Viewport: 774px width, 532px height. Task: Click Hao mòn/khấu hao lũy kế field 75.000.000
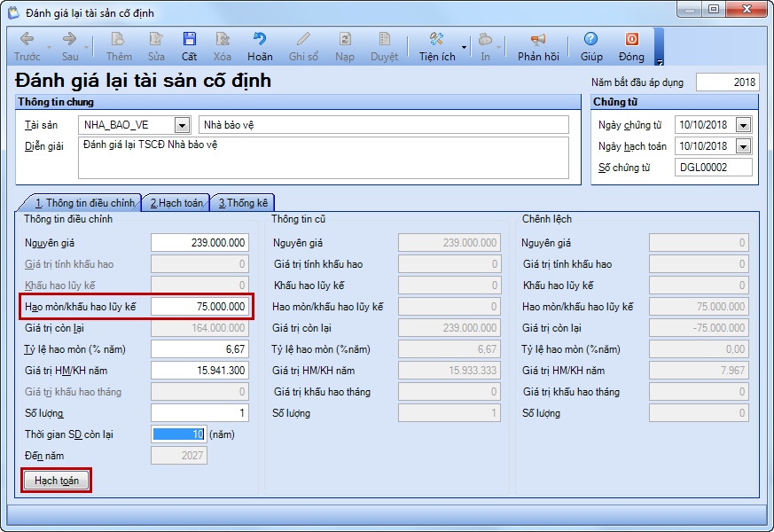tap(199, 307)
